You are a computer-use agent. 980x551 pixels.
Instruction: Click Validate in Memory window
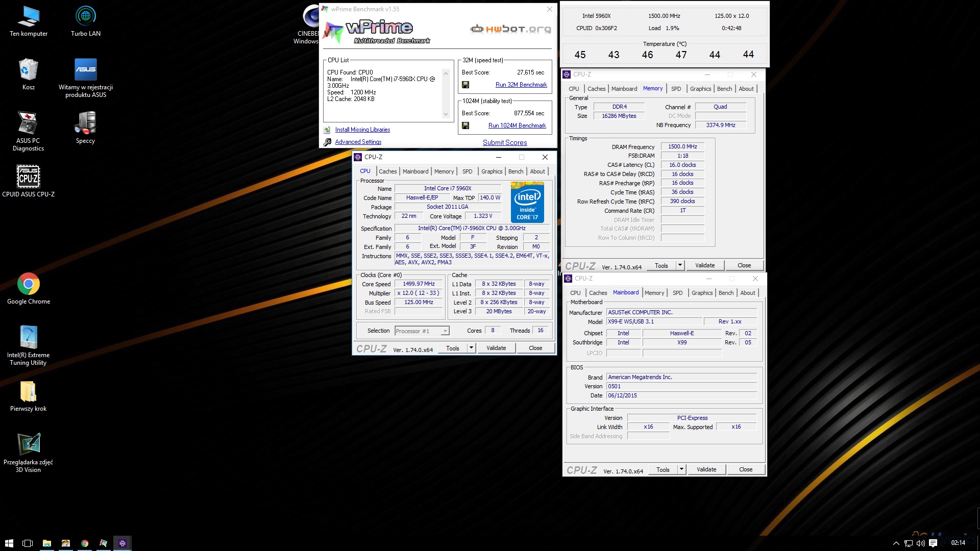(x=705, y=265)
